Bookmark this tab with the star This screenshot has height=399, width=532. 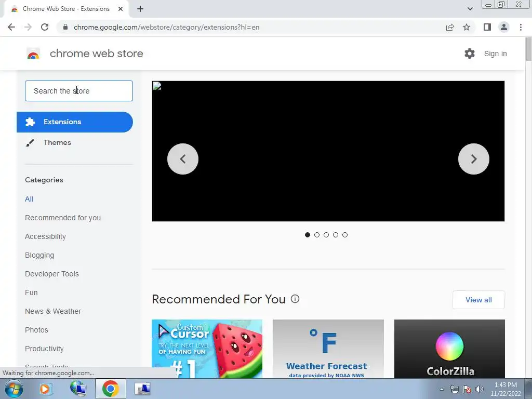[x=467, y=27]
